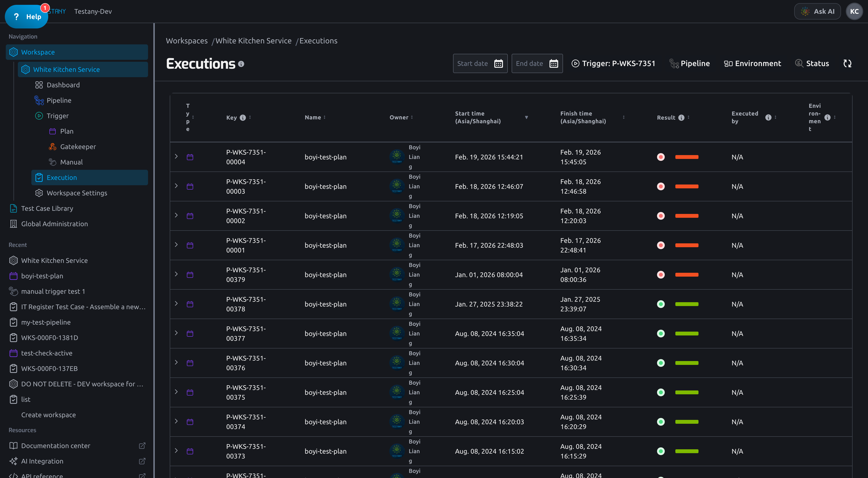Click the AI Integration sparkle icon

coord(14,461)
